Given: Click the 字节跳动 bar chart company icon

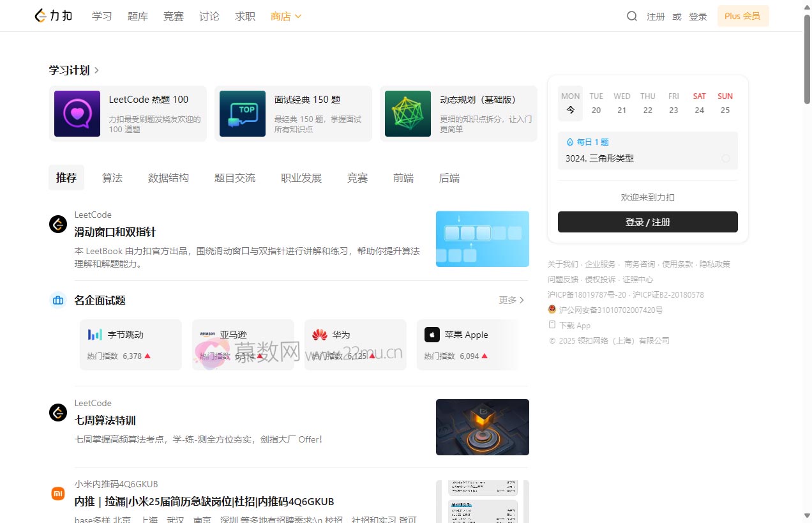Looking at the screenshot, I should pyautogui.click(x=94, y=334).
